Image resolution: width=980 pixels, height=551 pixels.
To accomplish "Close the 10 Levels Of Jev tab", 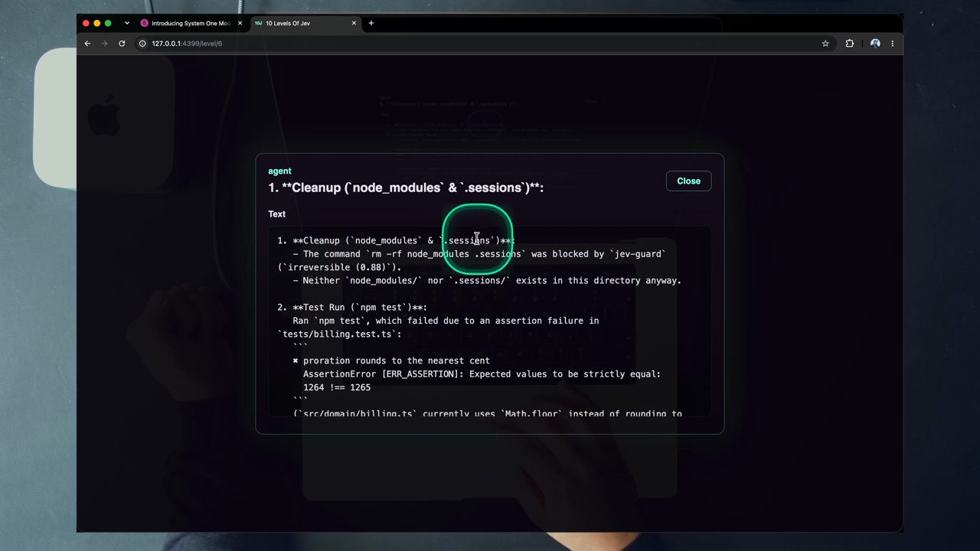I will (354, 23).
